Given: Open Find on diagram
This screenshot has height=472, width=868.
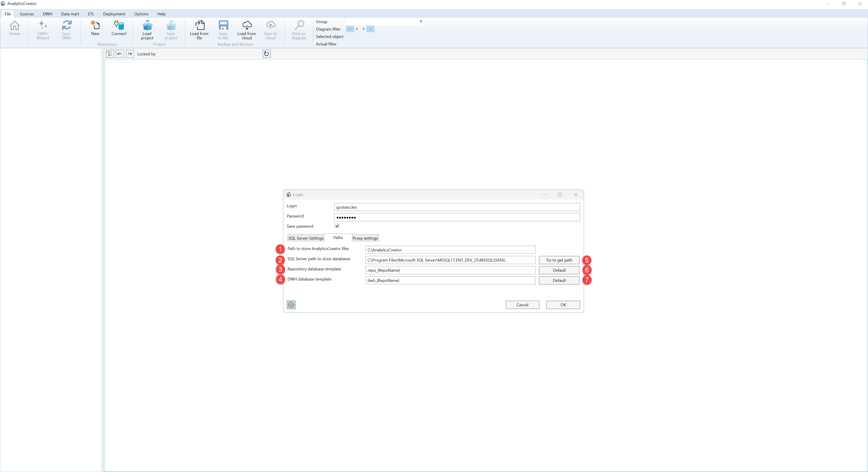Looking at the screenshot, I should click(299, 30).
